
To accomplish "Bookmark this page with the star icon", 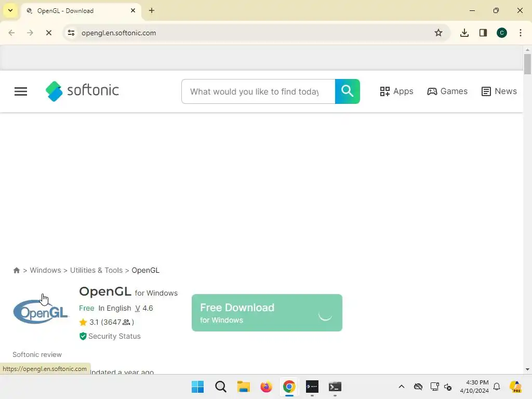I will click(x=438, y=33).
